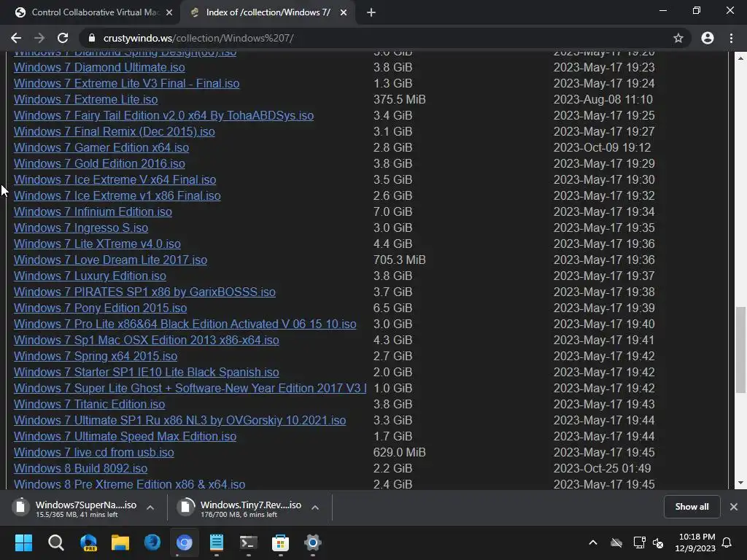
Task: Select the Index of /collection/Windows 7/ tab
Action: 268,13
